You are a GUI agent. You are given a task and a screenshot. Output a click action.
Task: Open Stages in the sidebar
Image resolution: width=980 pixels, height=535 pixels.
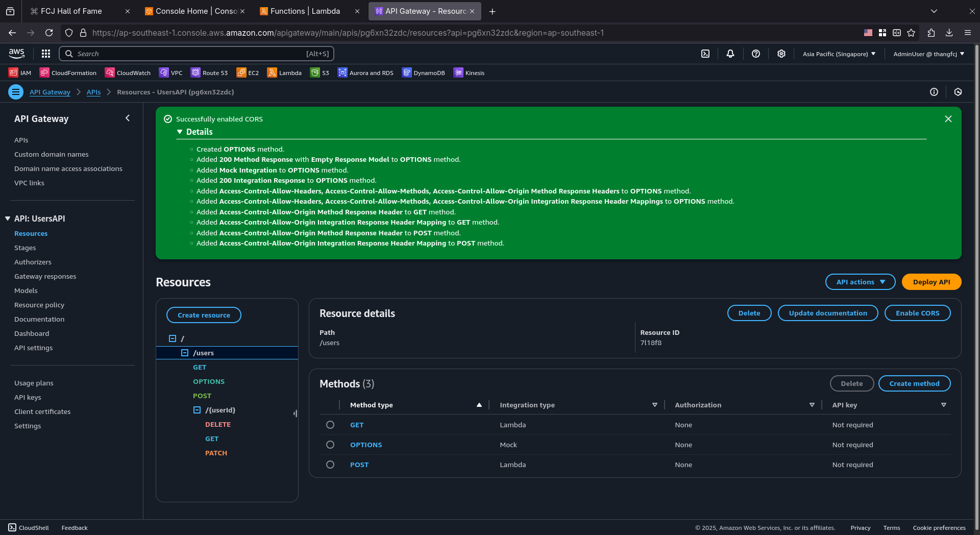pyautogui.click(x=25, y=248)
